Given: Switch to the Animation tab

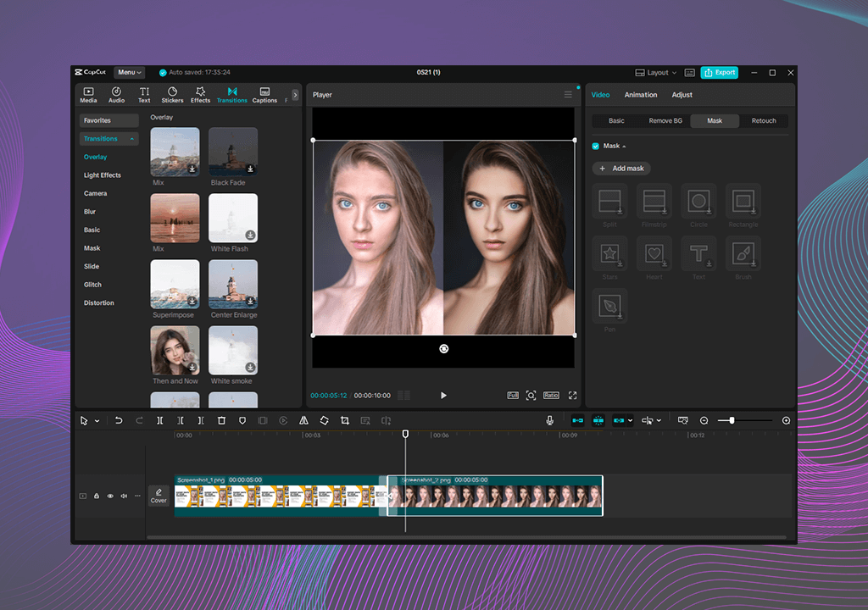Looking at the screenshot, I should pos(641,95).
